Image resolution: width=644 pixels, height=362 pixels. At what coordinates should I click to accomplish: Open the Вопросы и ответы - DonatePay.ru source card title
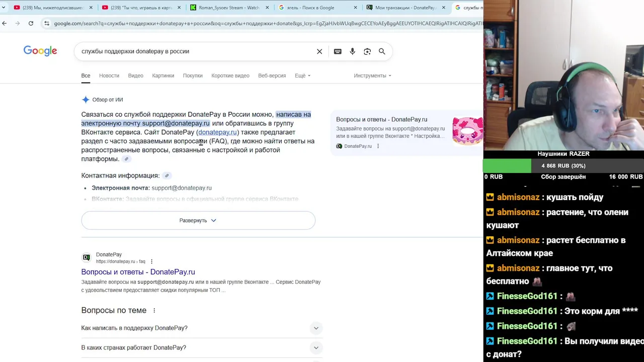381,120
